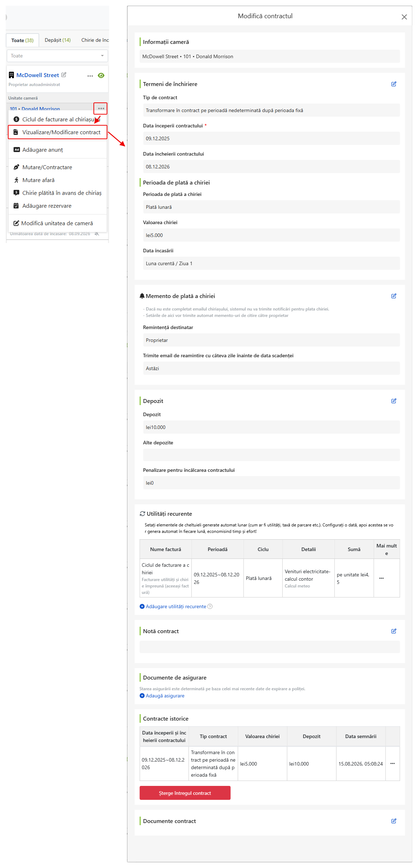Screen dimensions: 418x868
Task: Expand more options for the recurring utilities row
Action: point(382,578)
